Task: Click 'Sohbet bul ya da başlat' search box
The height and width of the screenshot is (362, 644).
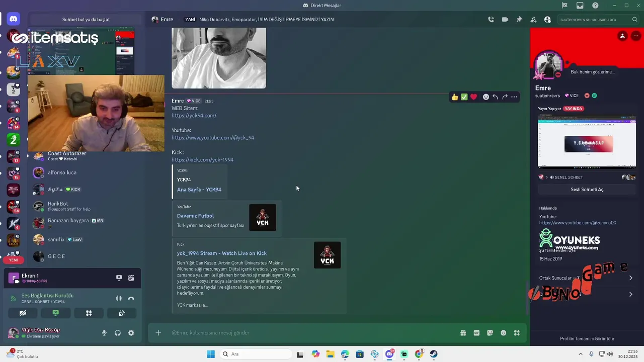Action: tap(86, 20)
